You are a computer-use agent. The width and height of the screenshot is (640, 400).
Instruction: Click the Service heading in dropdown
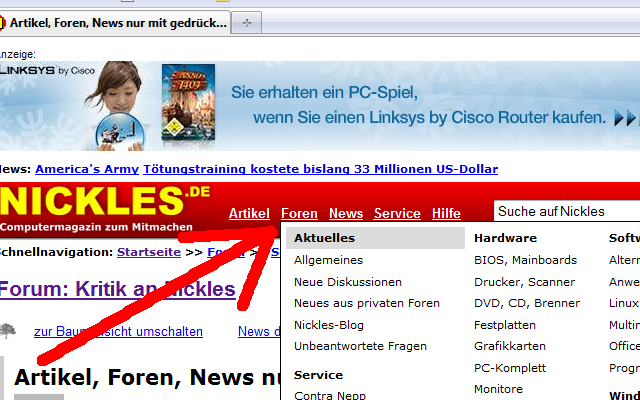click(x=318, y=375)
